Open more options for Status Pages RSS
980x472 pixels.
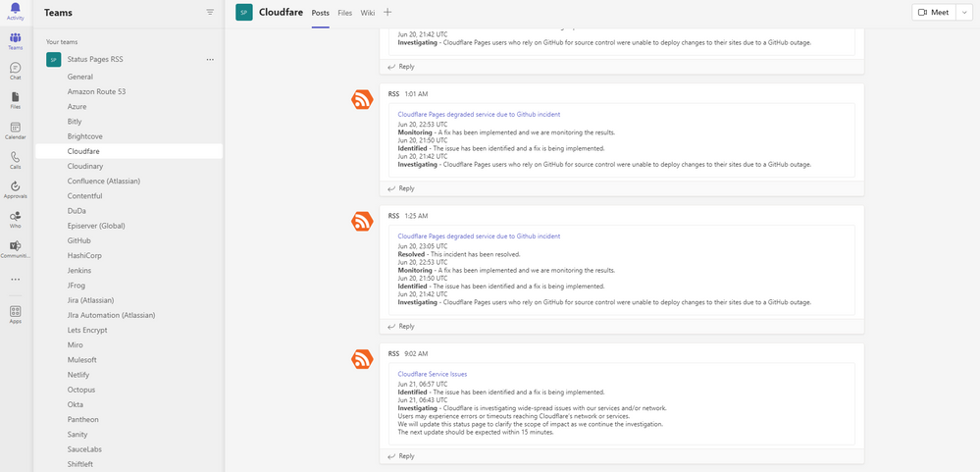tap(210, 60)
